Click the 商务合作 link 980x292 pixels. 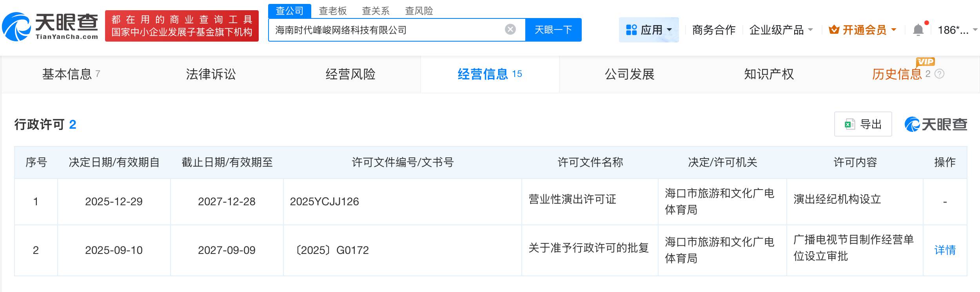coord(713,30)
